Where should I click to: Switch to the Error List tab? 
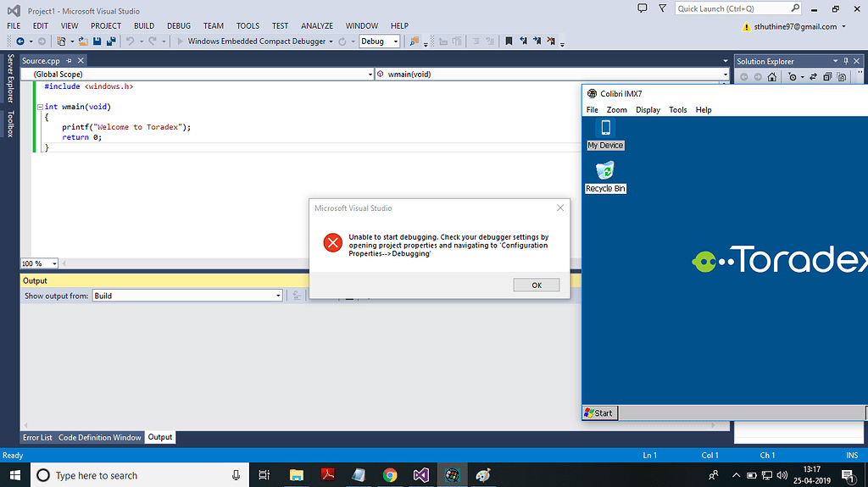pyautogui.click(x=37, y=437)
